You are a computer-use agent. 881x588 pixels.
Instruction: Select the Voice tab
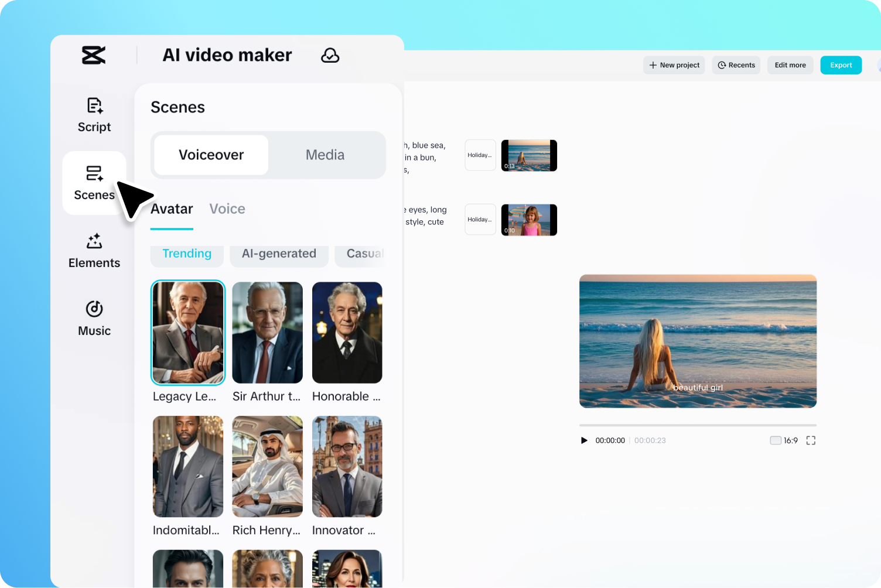pyautogui.click(x=227, y=209)
